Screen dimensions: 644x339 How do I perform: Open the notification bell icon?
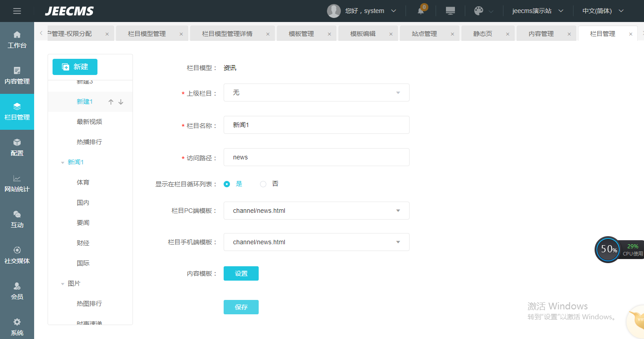pyautogui.click(x=421, y=11)
